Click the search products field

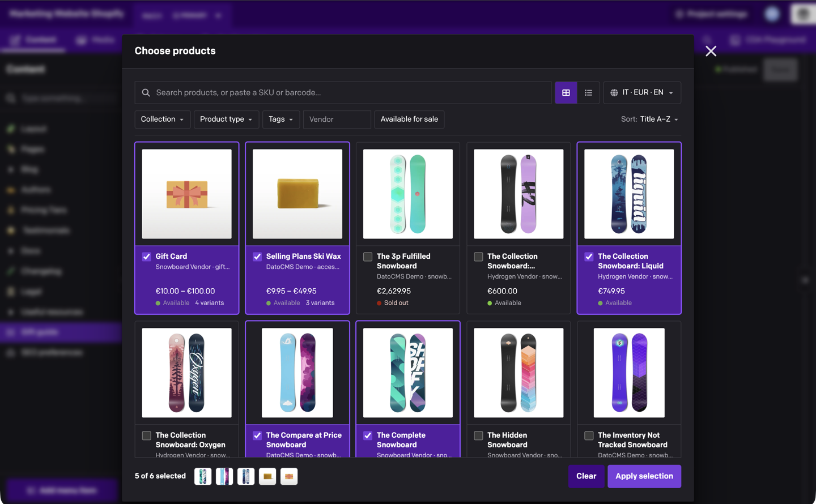343,93
